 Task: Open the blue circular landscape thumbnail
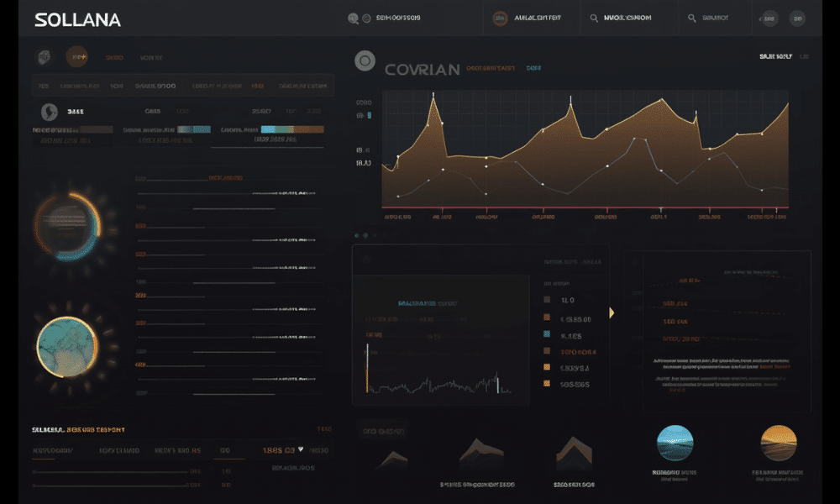pos(675,444)
